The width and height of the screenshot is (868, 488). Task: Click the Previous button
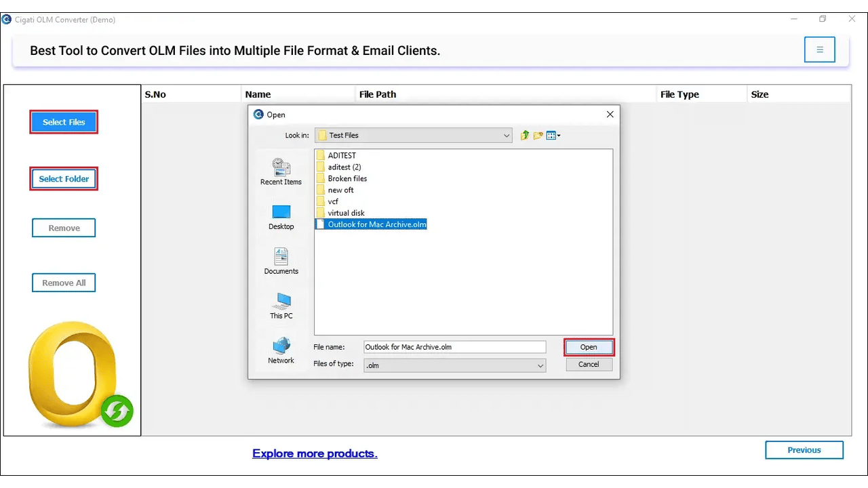click(x=804, y=450)
